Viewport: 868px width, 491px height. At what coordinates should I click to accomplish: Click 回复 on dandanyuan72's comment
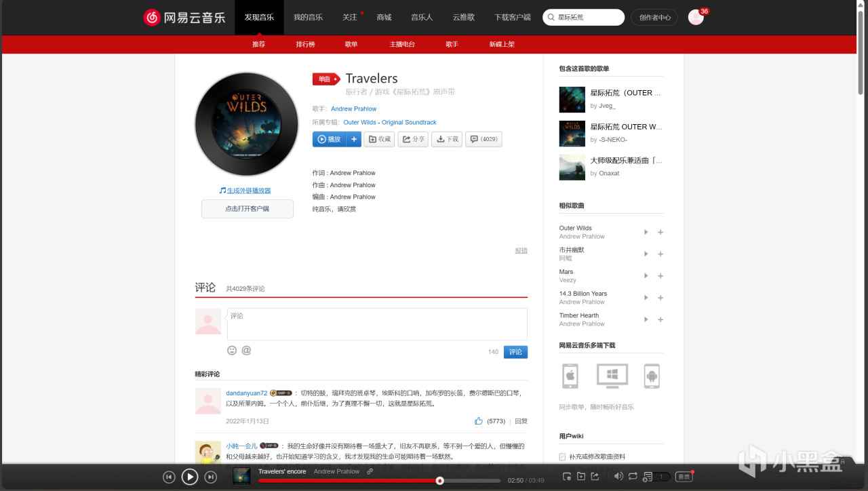click(521, 421)
